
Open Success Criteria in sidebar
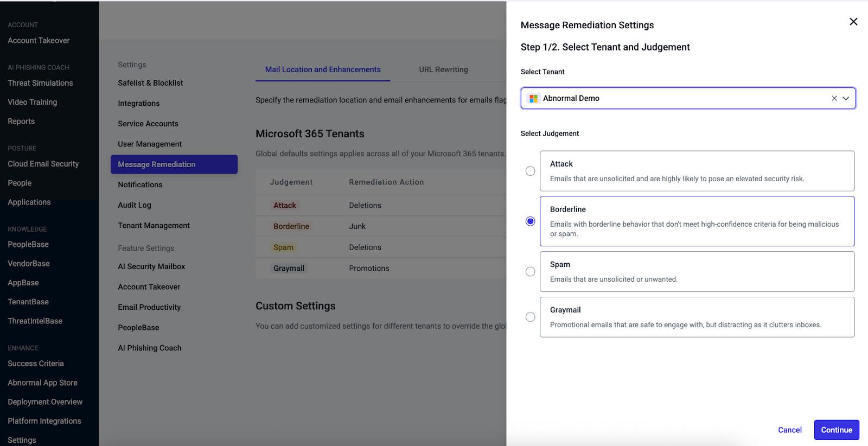pyautogui.click(x=36, y=364)
